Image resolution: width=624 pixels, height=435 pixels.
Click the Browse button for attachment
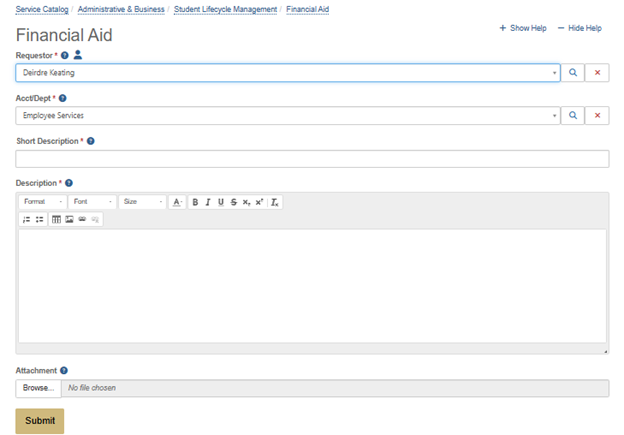click(x=38, y=388)
